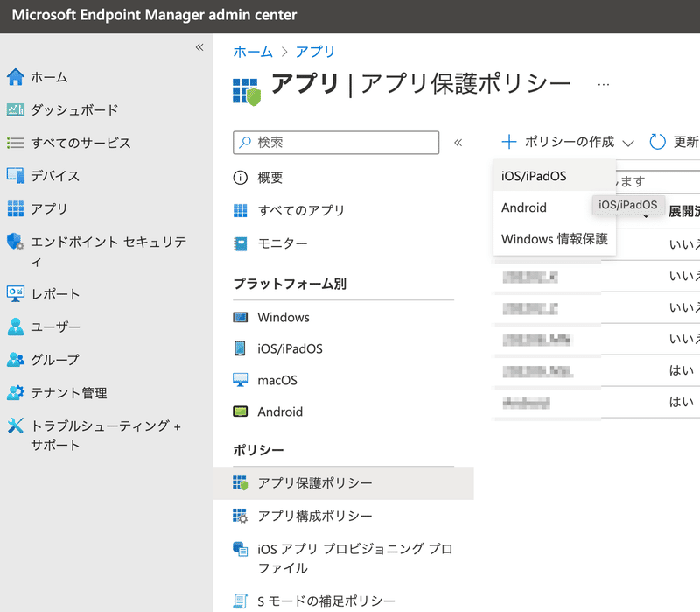Open テナント管理 in the sidebar

(57, 392)
